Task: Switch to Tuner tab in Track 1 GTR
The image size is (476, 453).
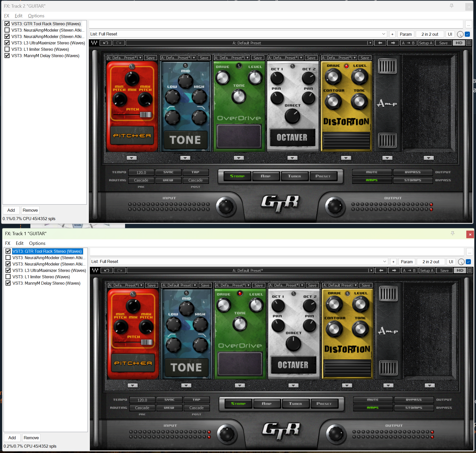Action: [296, 404]
